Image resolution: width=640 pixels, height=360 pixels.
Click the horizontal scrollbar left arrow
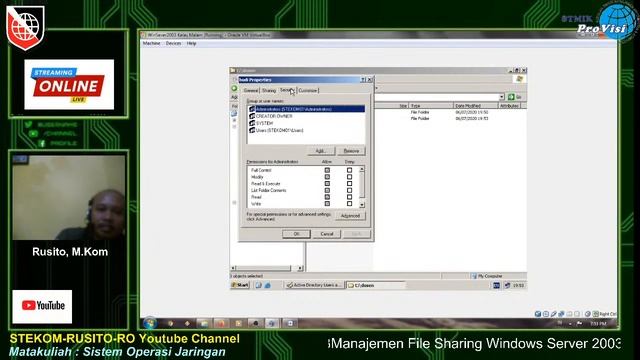click(x=233, y=268)
